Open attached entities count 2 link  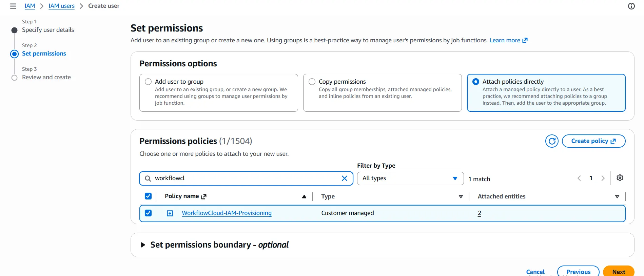480,213
